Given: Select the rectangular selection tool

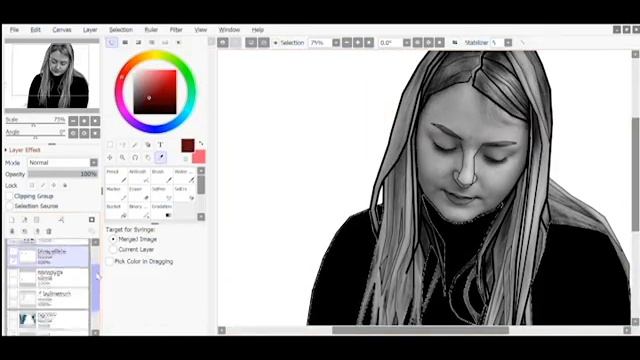Looking at the screenshot, I should (110, 144).
